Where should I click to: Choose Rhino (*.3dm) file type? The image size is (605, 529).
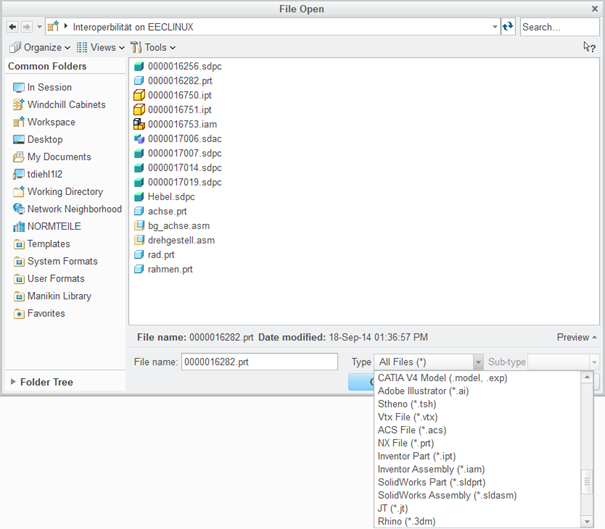[x=406, y=522]
